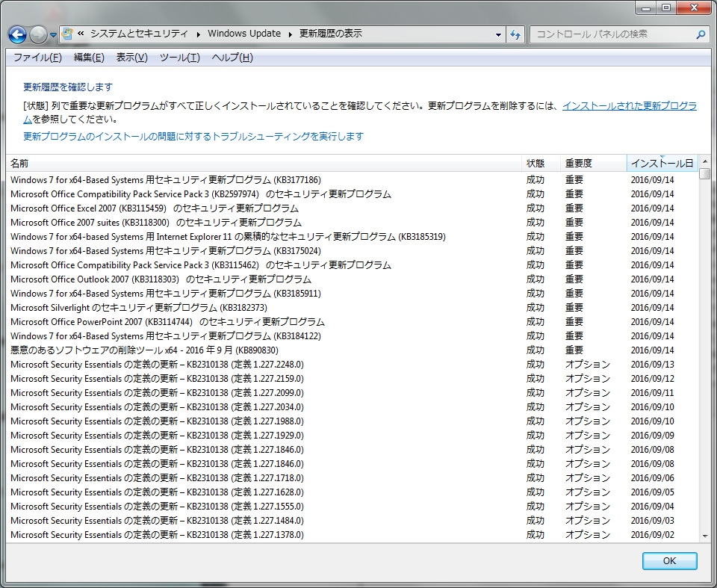Image resolution: width=717 pixels, height=588 pixels.
Task: Select definition update 1.227.2034.0 row
Action: pyautogui.click(x=352, y=406)
